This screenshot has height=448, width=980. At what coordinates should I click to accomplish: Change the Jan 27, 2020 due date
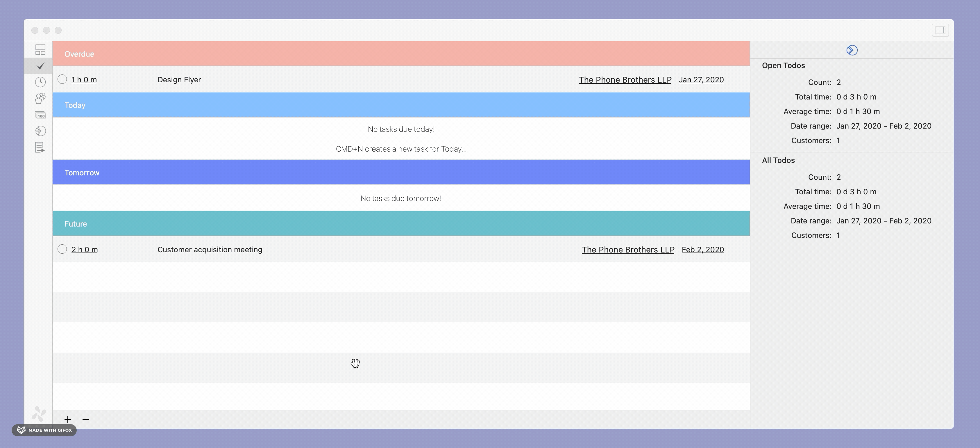point(701,80)
